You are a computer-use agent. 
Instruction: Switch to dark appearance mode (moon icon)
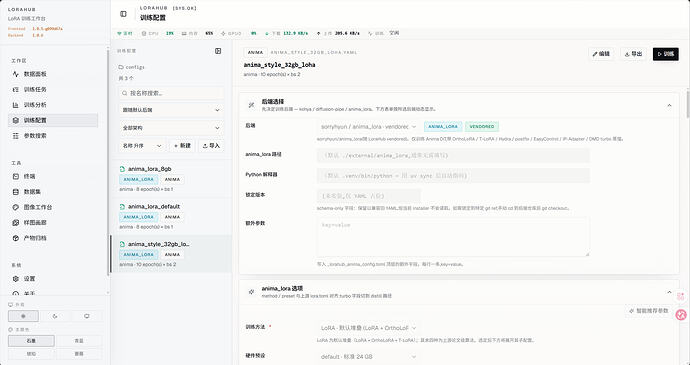click(x=55, y=316)
